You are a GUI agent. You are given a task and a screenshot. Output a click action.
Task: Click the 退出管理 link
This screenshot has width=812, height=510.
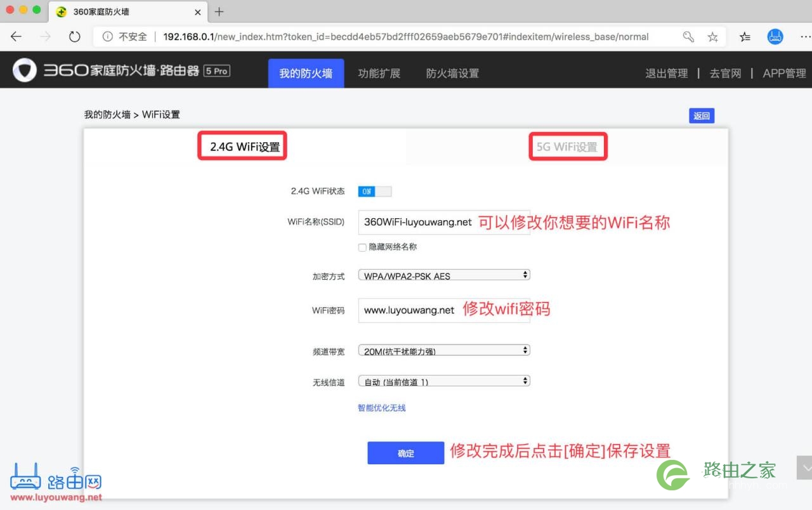coord(667,73)
